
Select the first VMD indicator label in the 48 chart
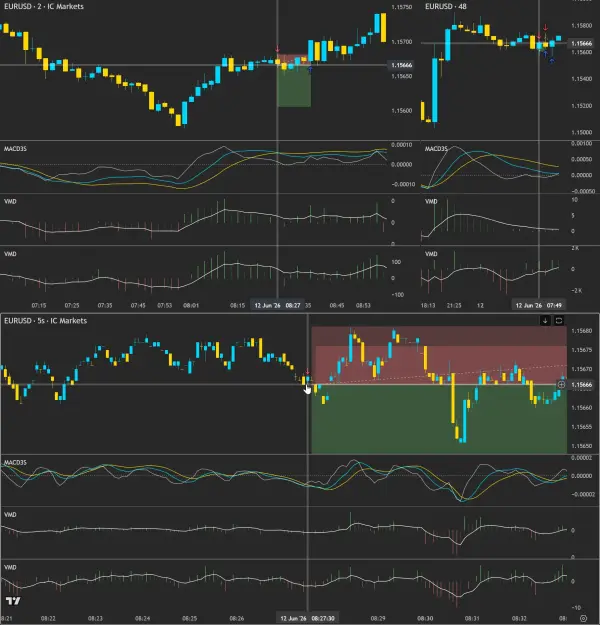click(x=431, y=201)
